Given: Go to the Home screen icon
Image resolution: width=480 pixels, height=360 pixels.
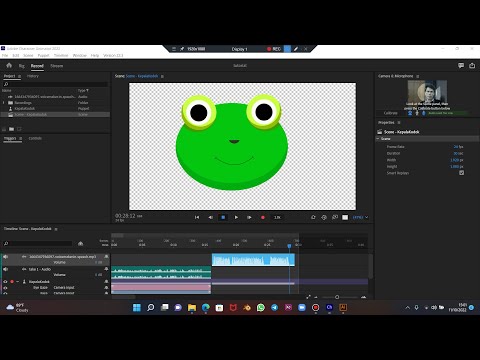Looking at the screenshot, I should click(9, 66).
